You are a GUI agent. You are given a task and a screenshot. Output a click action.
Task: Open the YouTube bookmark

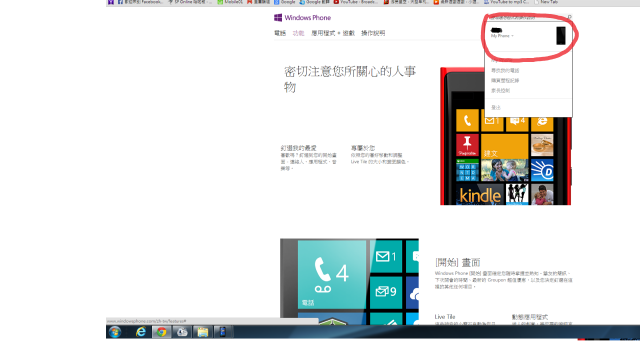[355, 2]
